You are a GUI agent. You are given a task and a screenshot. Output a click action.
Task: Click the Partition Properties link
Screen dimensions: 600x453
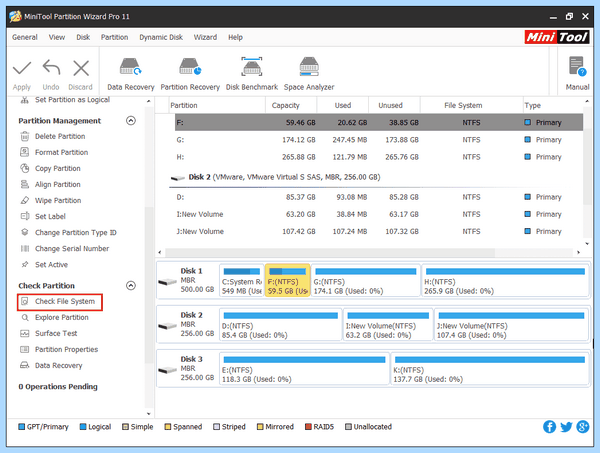tap(67, 350)
